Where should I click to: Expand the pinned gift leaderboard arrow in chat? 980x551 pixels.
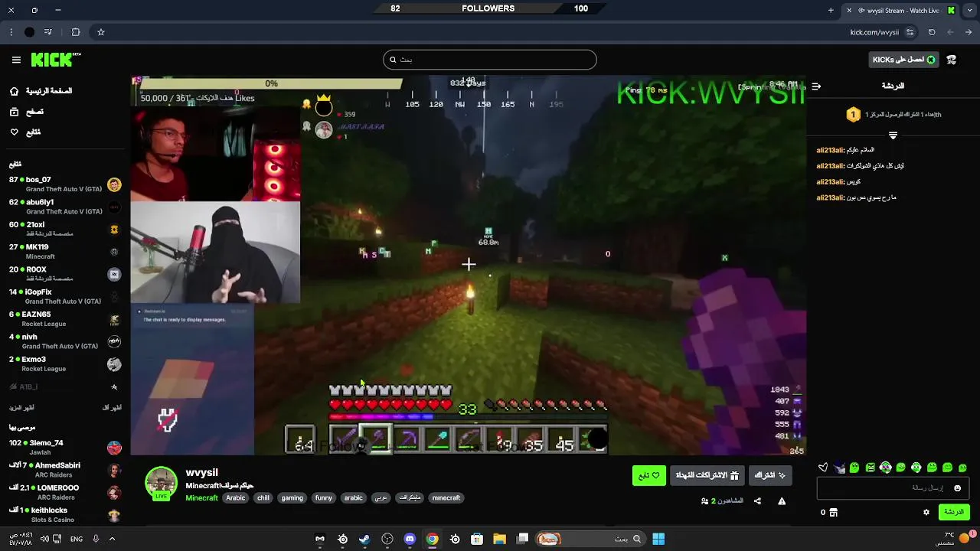point(893,135)
